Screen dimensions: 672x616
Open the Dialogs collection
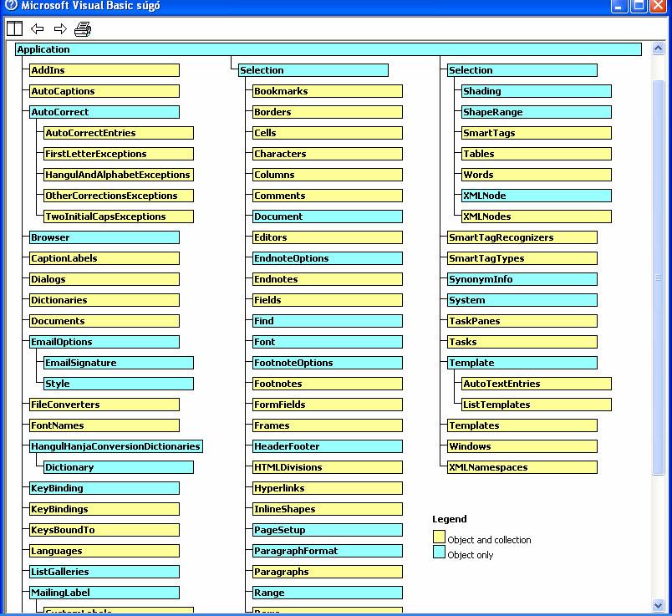104,279
